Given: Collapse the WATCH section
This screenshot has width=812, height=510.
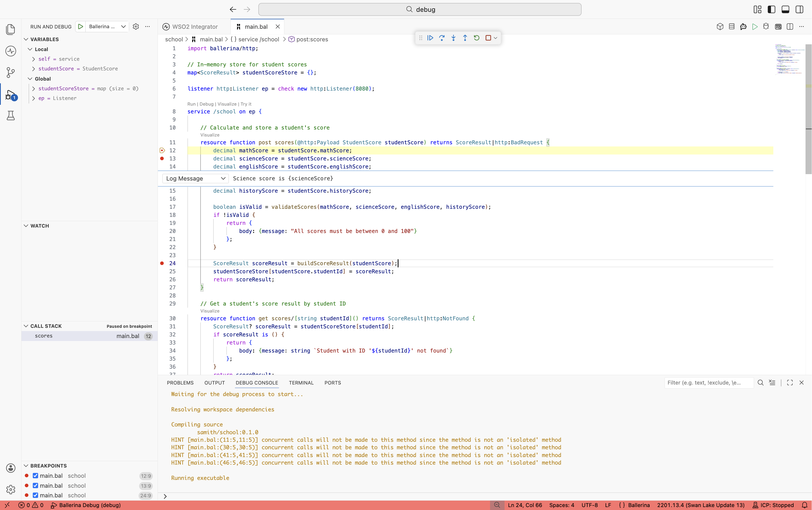Looking at the screenshot, I should pos(26,226).
